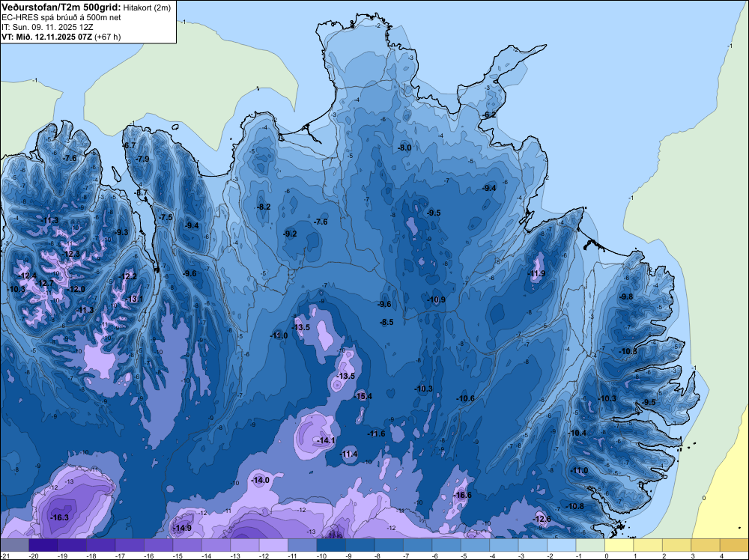Click the -10.6 temperature label
The width and height of the screenshot is (749, 560).
465,398
